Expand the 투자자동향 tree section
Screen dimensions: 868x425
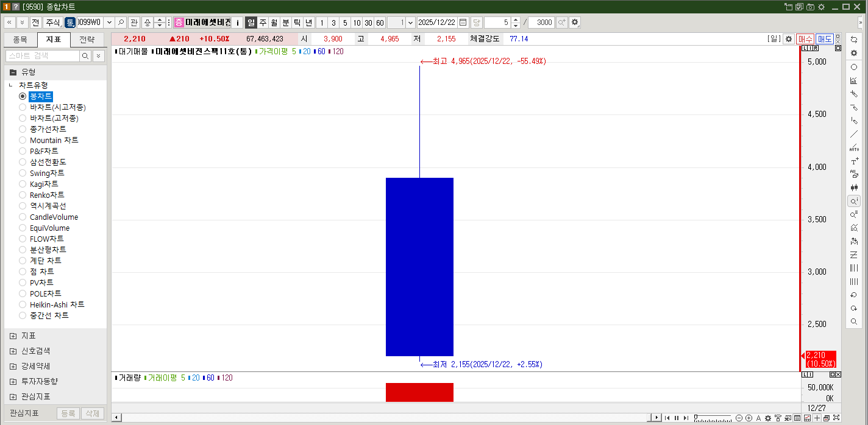coord(13,382)
